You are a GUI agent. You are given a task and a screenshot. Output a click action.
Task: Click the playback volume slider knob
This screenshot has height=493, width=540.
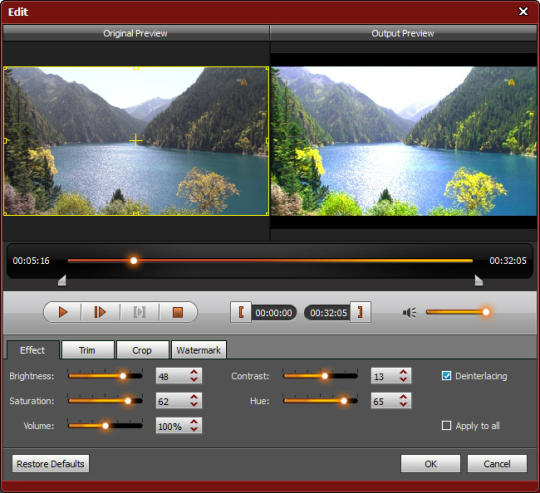[x=486, y=312]
